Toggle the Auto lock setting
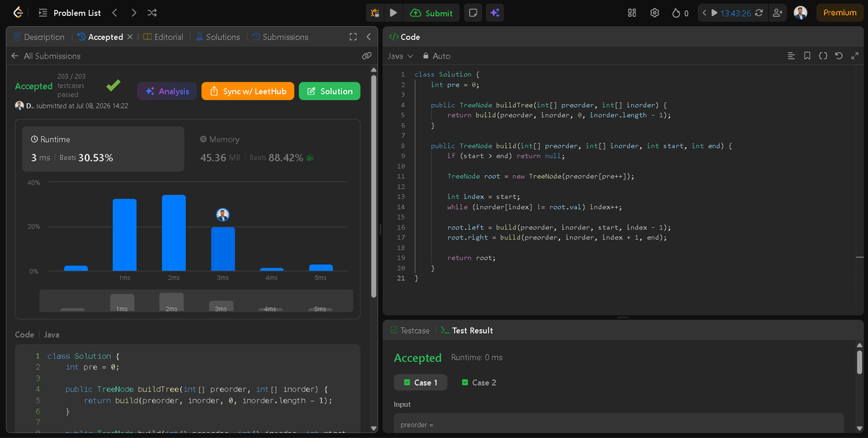This screenshot has height=438, width=868. 437,56
